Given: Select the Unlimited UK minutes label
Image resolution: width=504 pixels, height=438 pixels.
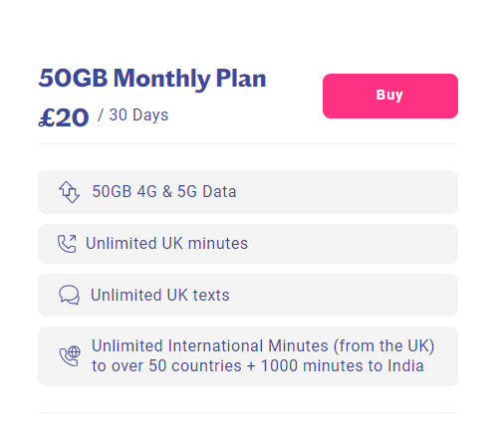Looking at the screenshot, I should (x=167, y=243).
